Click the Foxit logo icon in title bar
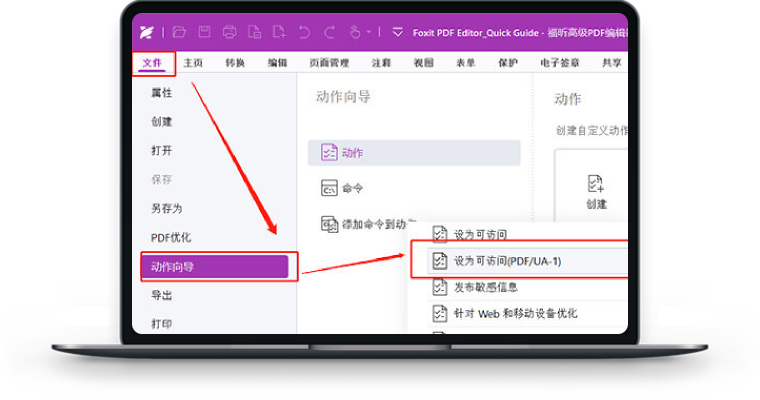Viewport: 760px width, 400px height. point(146,32)
